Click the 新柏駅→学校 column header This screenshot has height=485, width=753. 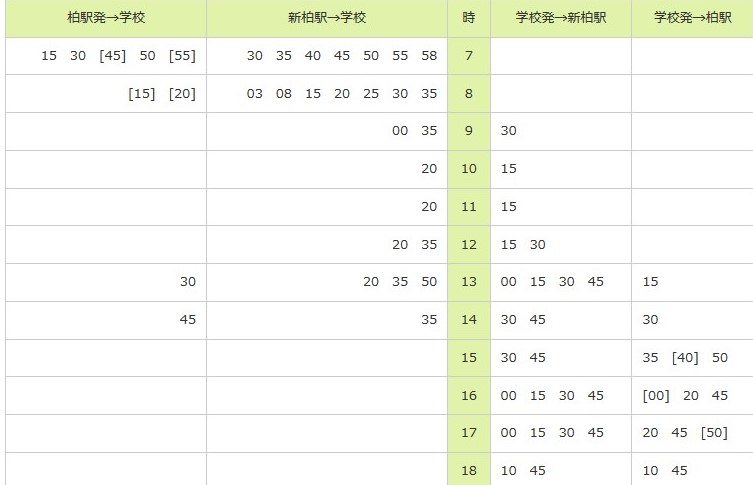pyautogui.click(x=327, y=18)
